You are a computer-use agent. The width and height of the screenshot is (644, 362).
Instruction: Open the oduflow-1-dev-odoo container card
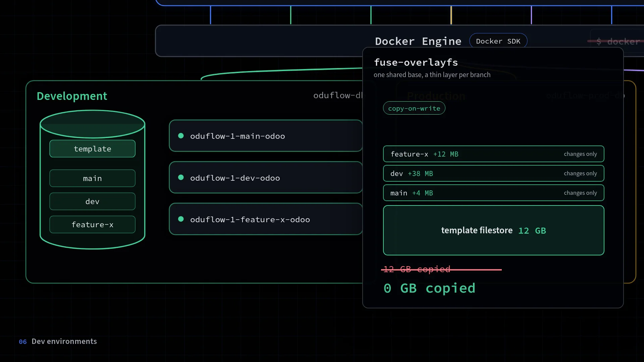(266, 178)
